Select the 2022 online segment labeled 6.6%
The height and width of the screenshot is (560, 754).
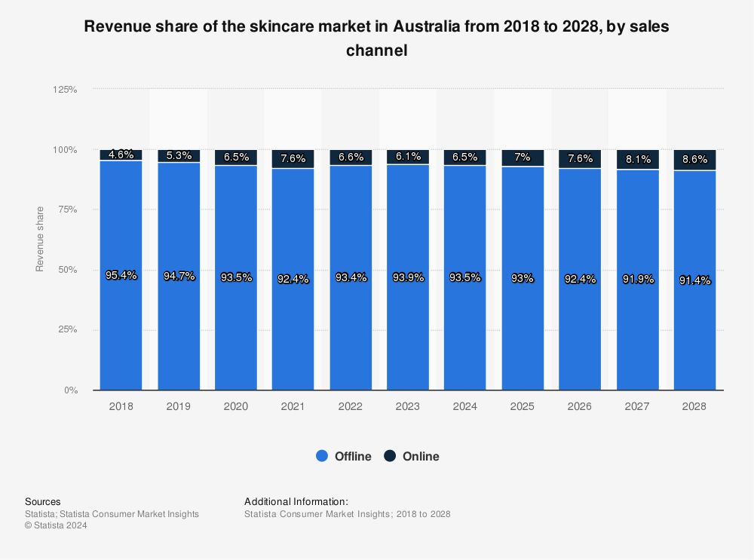[351, 158]
